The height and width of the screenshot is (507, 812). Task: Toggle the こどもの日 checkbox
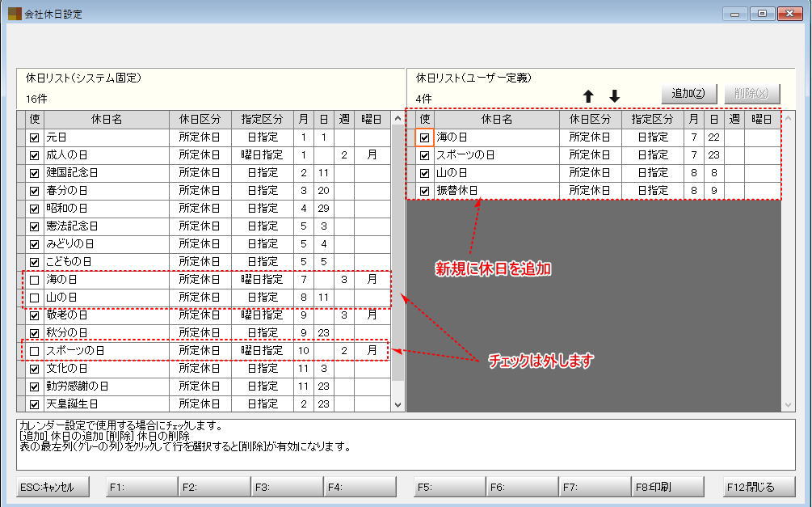pyautogui.click(x=34, y=262)
